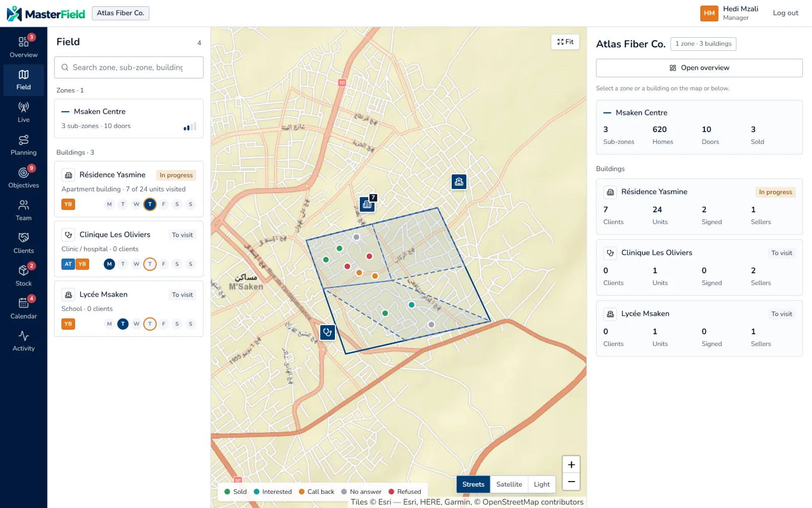Select highlighted Tuesday on Lycée Msaken card
The height and width of the screenshot is (508, 812).
tap(123, 324)
